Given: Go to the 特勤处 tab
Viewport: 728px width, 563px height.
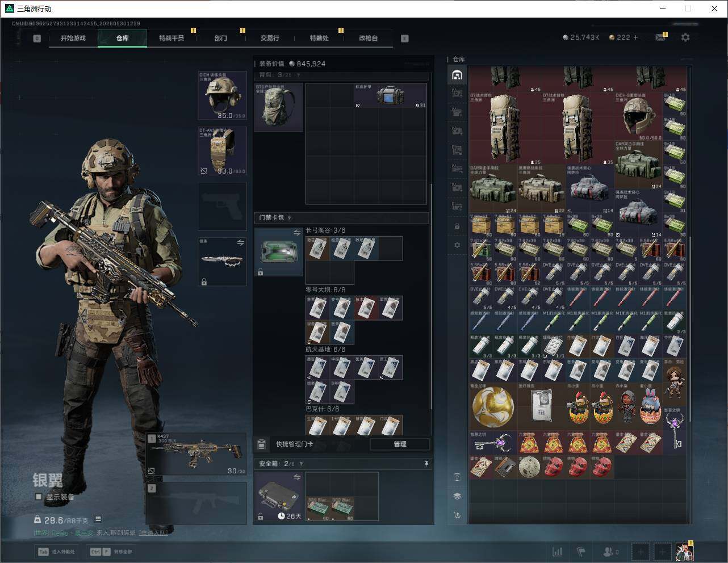Looking at the screenshot, I should pyautogui.click(x=319, y=38).
